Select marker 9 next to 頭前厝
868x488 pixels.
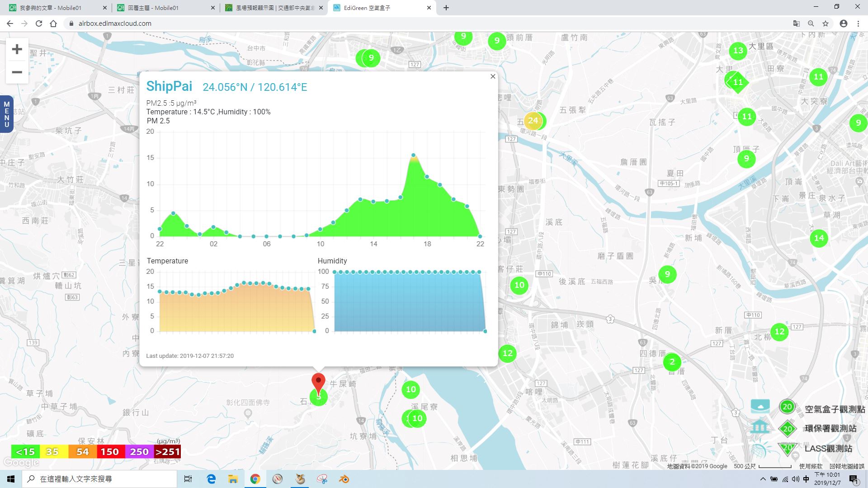(497, 41)
